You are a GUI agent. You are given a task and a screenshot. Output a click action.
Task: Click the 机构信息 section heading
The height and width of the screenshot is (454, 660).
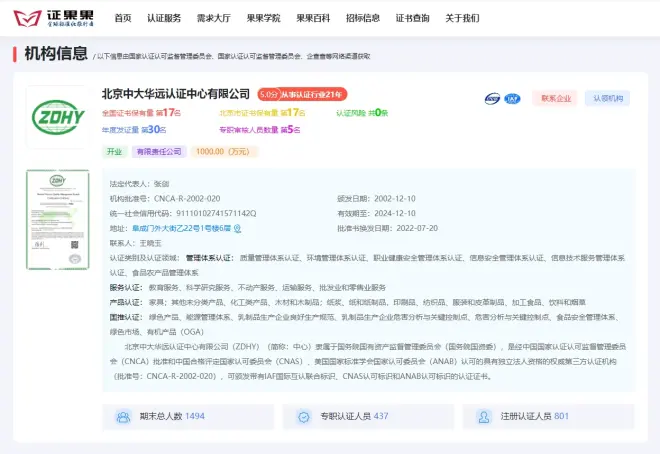(x=56, y=54)
